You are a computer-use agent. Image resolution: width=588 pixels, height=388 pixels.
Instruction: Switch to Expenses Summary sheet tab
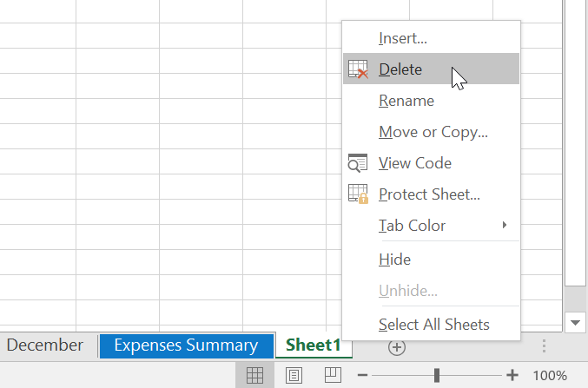pos(186,345)
